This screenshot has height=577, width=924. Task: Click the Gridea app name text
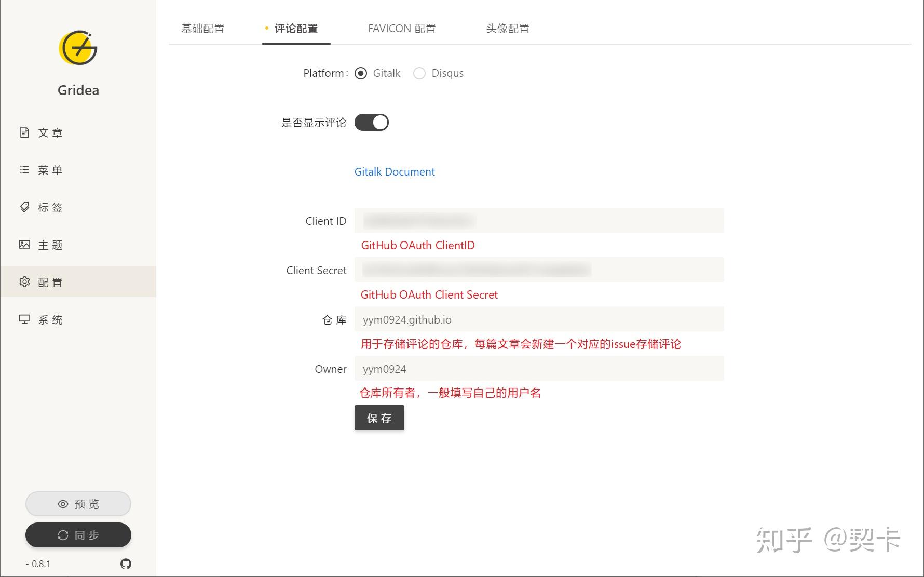click(78, 90)
